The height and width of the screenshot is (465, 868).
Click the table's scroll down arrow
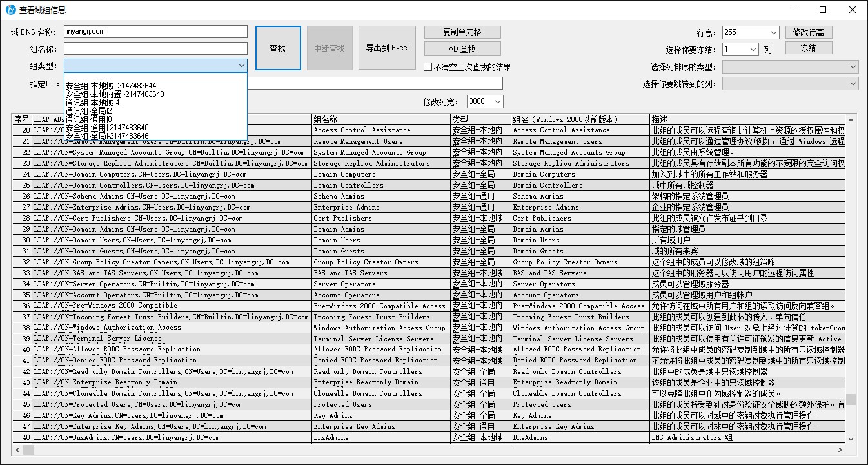click(x=851, y=439)
